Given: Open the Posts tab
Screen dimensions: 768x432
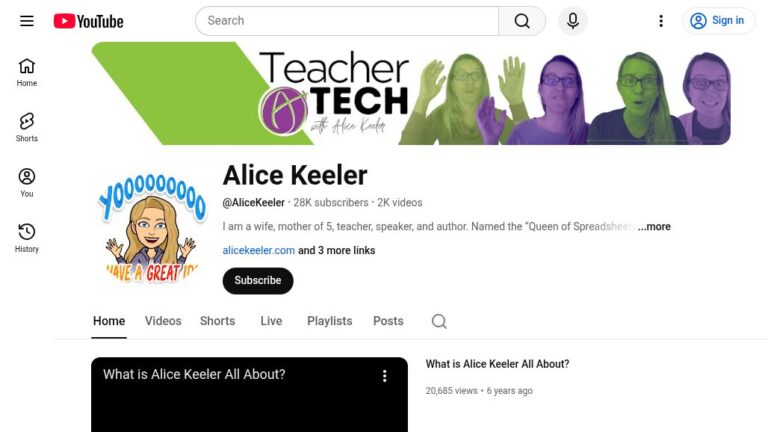Looking at the screenshot, I should tap(388, 321).
